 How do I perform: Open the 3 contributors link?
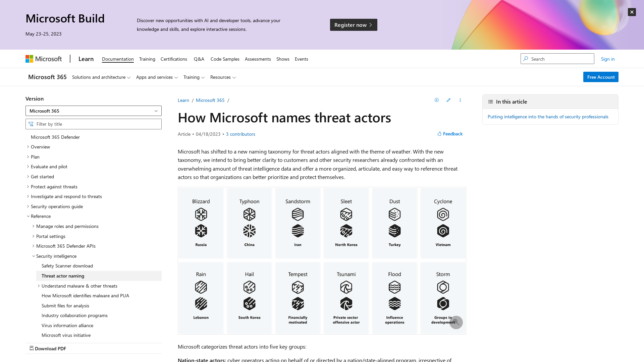pyautogui.click(x=240, y=134)
